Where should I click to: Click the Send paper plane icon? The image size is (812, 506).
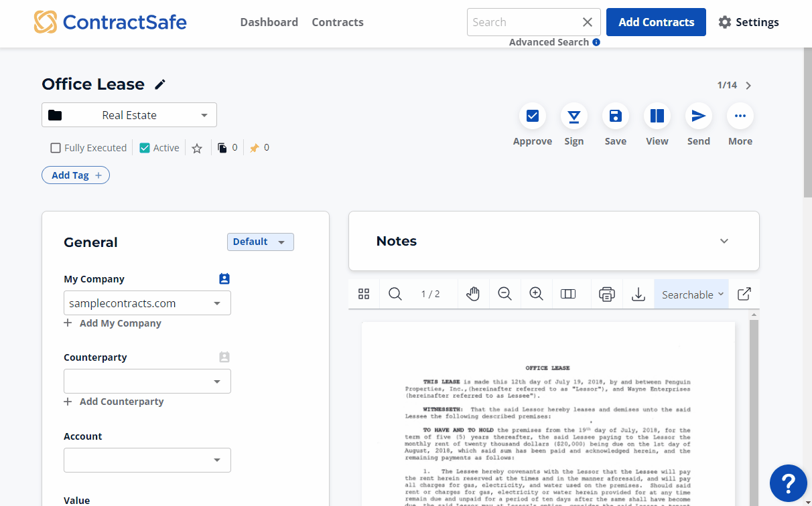(x=698, y=116)
